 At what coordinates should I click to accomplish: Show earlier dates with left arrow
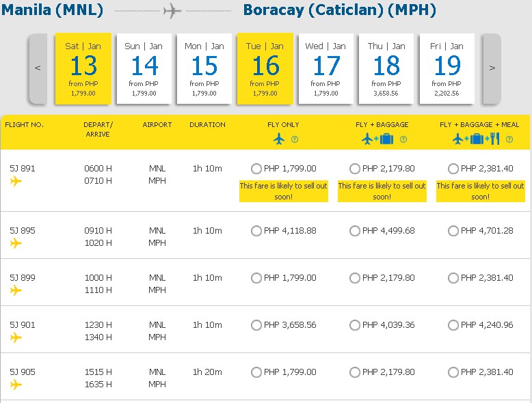click(38, 68)
